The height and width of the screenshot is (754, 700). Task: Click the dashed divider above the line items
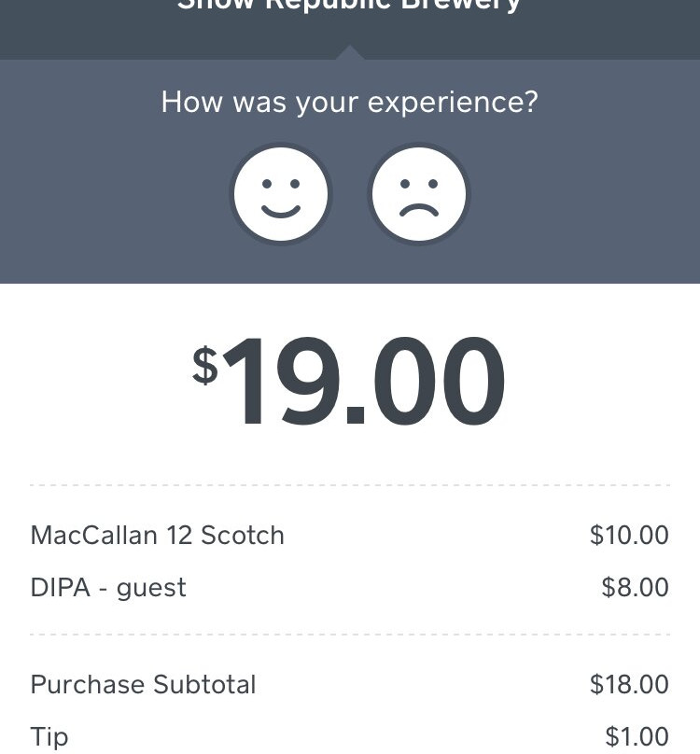coord(349,485)
